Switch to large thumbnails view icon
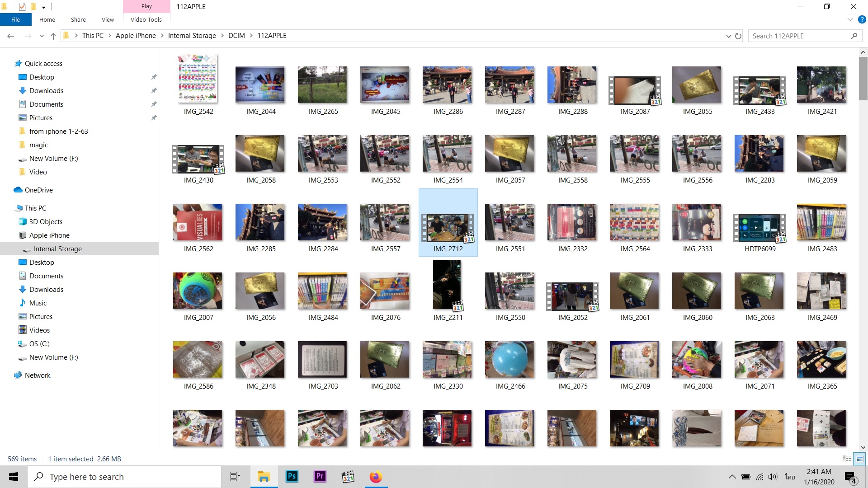 tap(859, 459)
